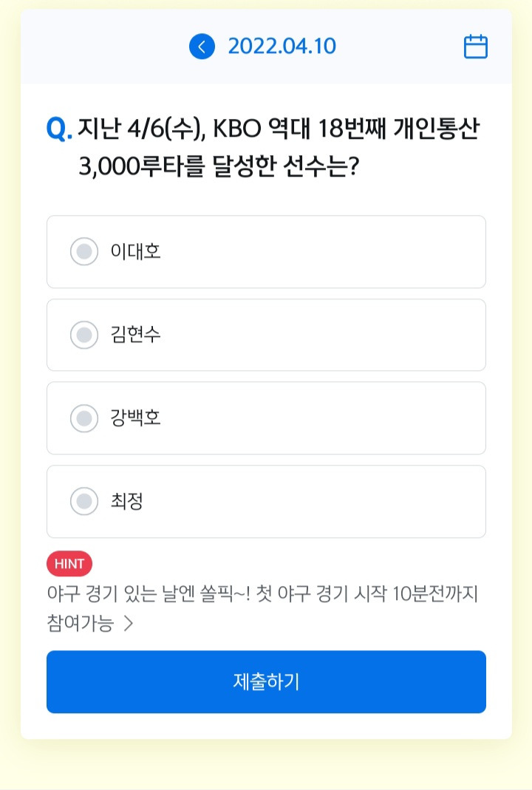This screenshot has height=790, width=532.
Task: Select the 최정 radio button
Action: [84, 501]
